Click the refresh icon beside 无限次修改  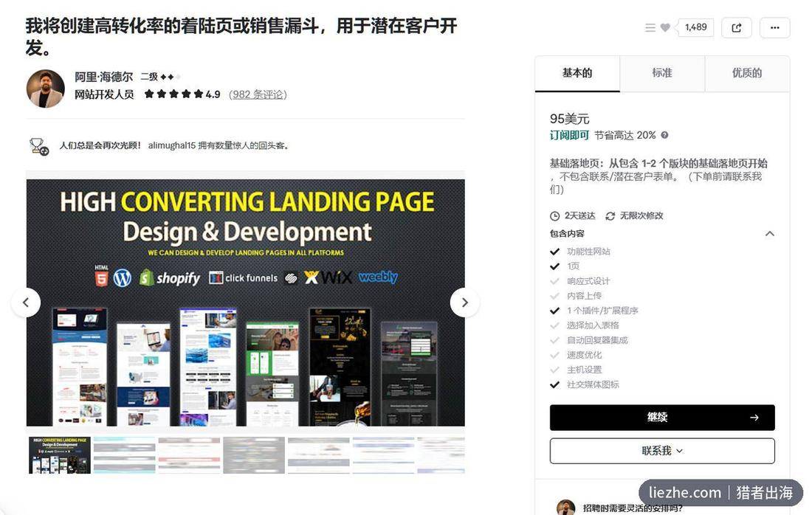tap(610, 216)
